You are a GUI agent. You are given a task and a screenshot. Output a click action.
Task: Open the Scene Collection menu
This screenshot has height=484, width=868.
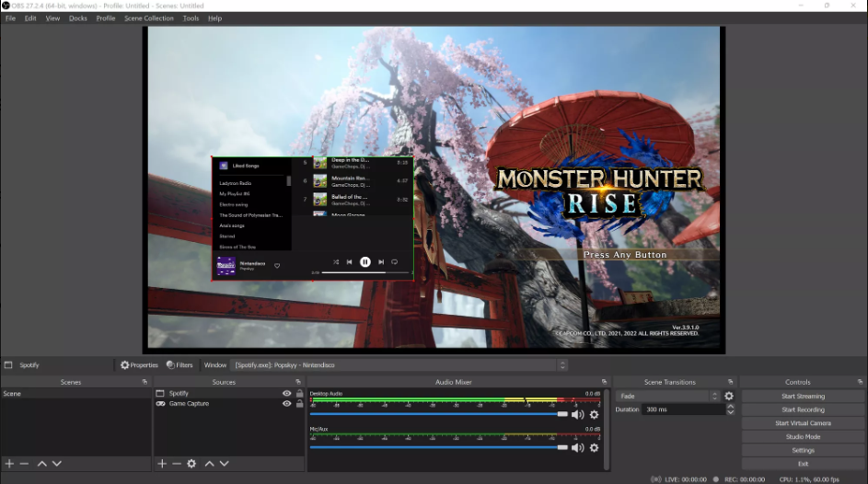point(149,18)
